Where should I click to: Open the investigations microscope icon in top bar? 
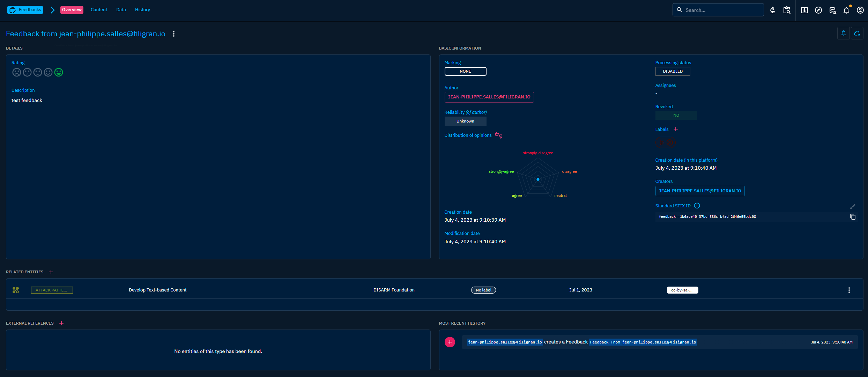772,10
